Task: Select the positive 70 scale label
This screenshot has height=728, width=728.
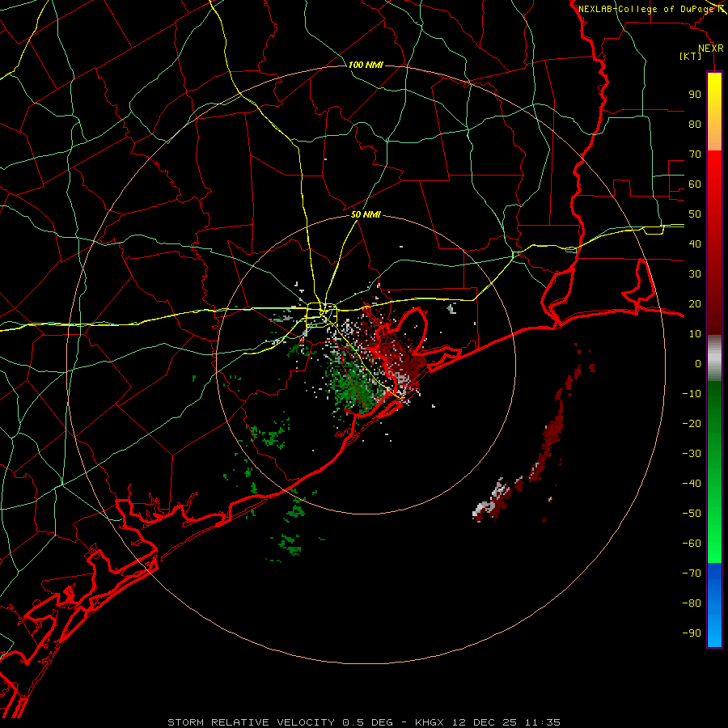Action: [695, 154]
